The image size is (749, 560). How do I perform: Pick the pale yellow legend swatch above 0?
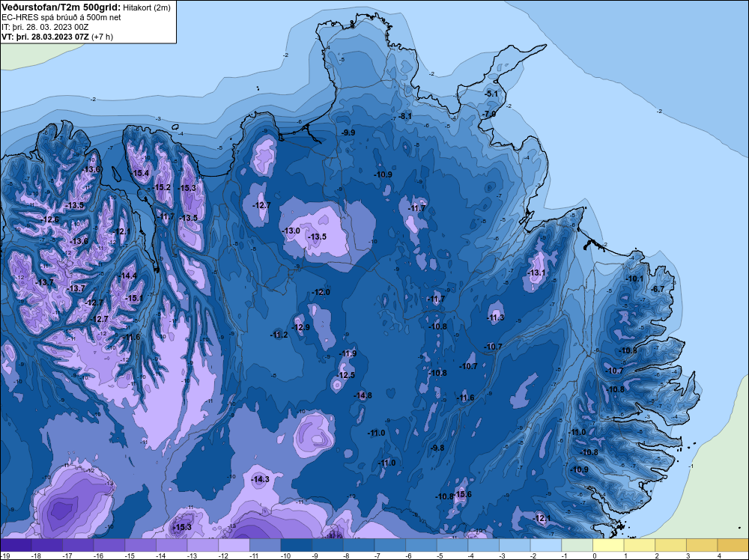[608, 545]
